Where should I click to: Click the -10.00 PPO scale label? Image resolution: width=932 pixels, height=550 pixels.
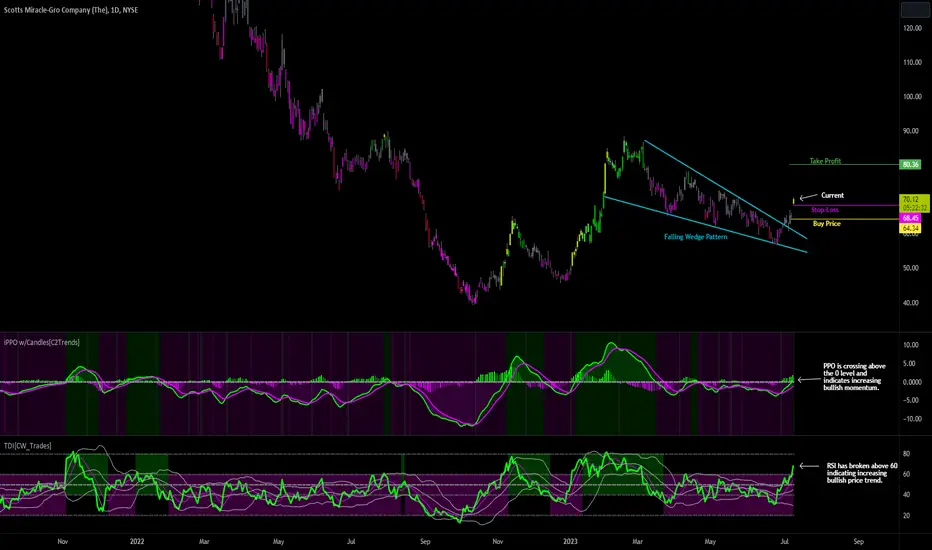(912, 419)
